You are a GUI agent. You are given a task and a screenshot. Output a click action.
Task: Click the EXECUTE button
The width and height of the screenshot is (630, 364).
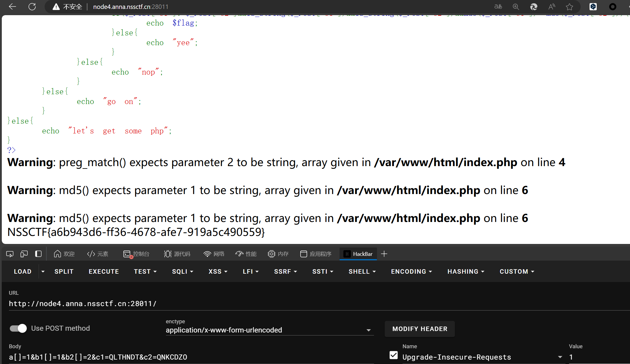104,272
